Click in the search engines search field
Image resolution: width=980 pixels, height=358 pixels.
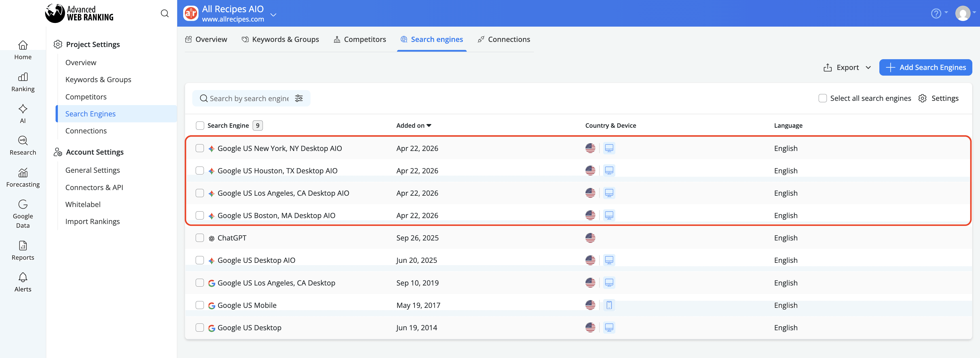point(247,98)
